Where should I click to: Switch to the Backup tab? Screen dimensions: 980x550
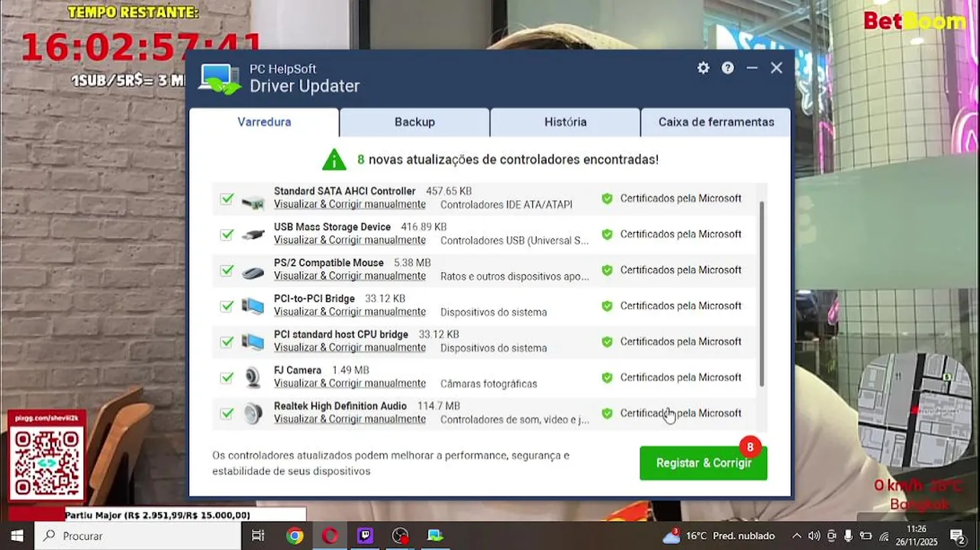coord(414,122)
